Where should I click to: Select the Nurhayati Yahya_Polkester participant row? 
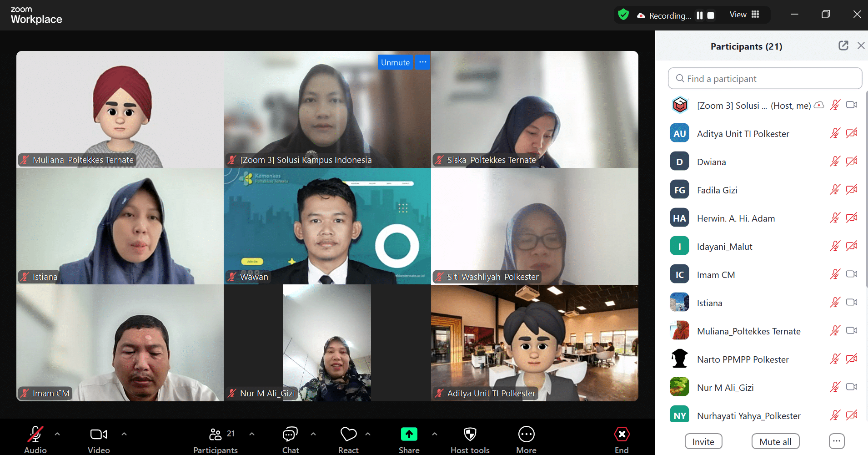point(764,414)
